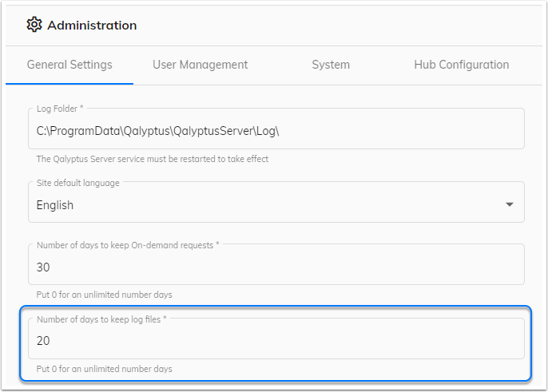Click the Administration page heading

coord(92,26)
